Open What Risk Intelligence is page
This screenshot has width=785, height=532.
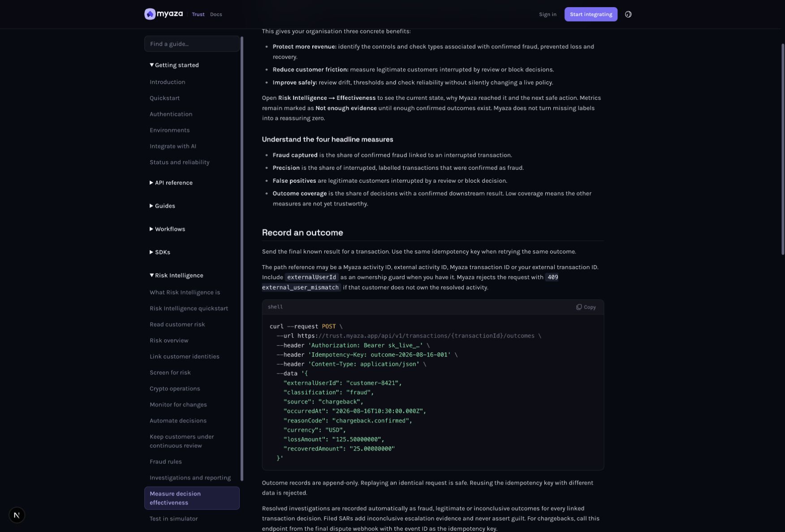point(185,292)
